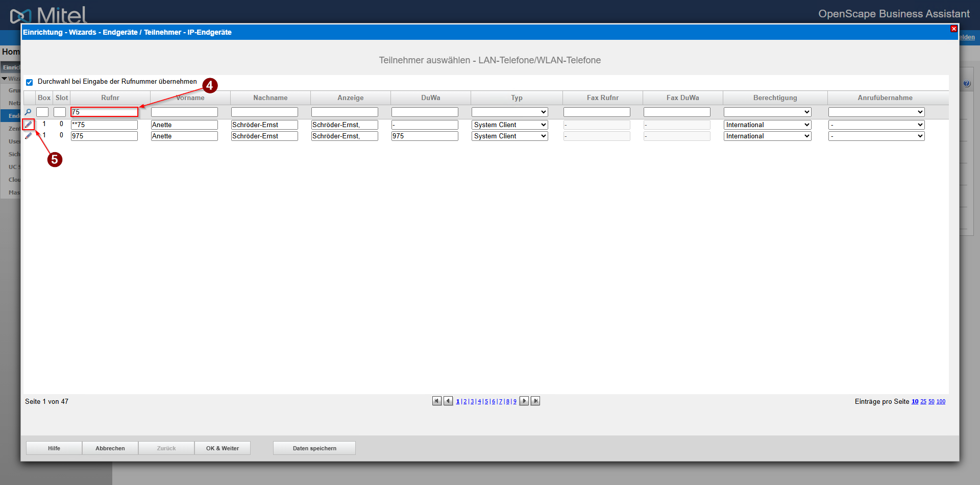Click the Fax Rufnr filter field
Image resolution: width=980 pixels, height=485 pixels.
click(x=597, y=112)
